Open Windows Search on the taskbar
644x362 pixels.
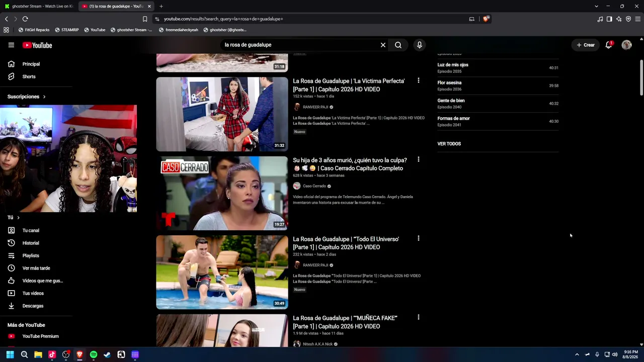click(24, 354)
